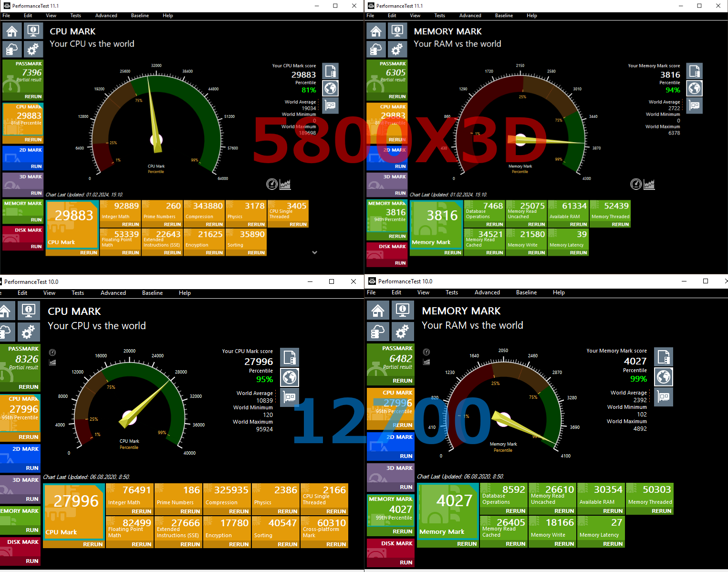Click Home icon in 10.0 Memory Mark window

378,311
